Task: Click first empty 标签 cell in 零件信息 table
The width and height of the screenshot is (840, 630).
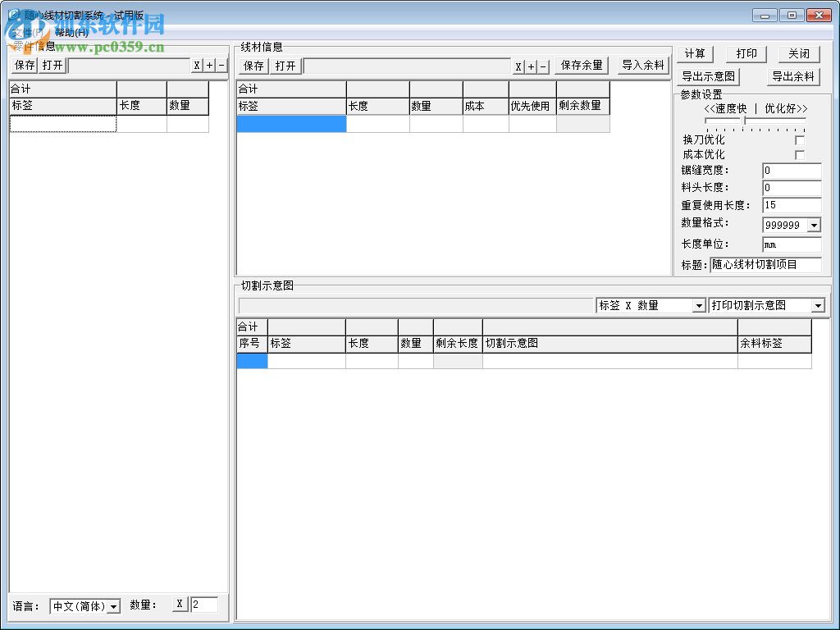Action: (x=63, y=124)
